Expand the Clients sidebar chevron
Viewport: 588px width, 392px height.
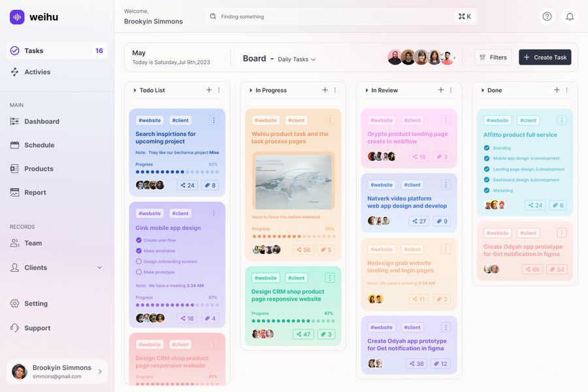[99, 267]
